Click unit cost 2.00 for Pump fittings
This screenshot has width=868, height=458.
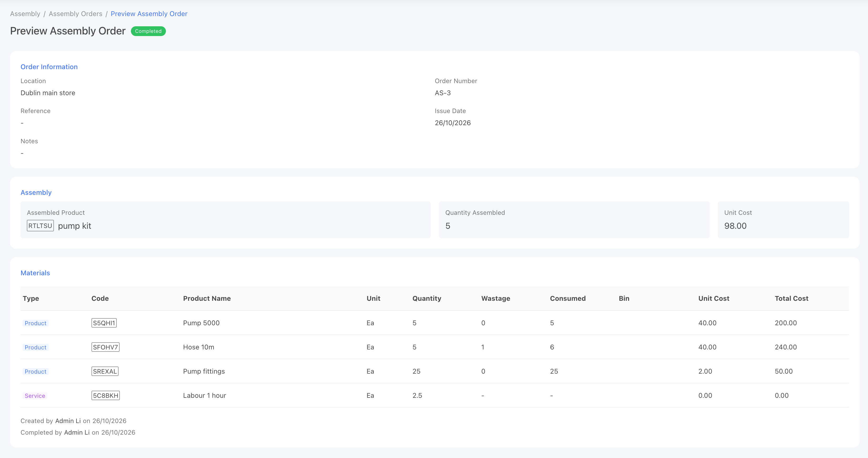tap(705, 372)
